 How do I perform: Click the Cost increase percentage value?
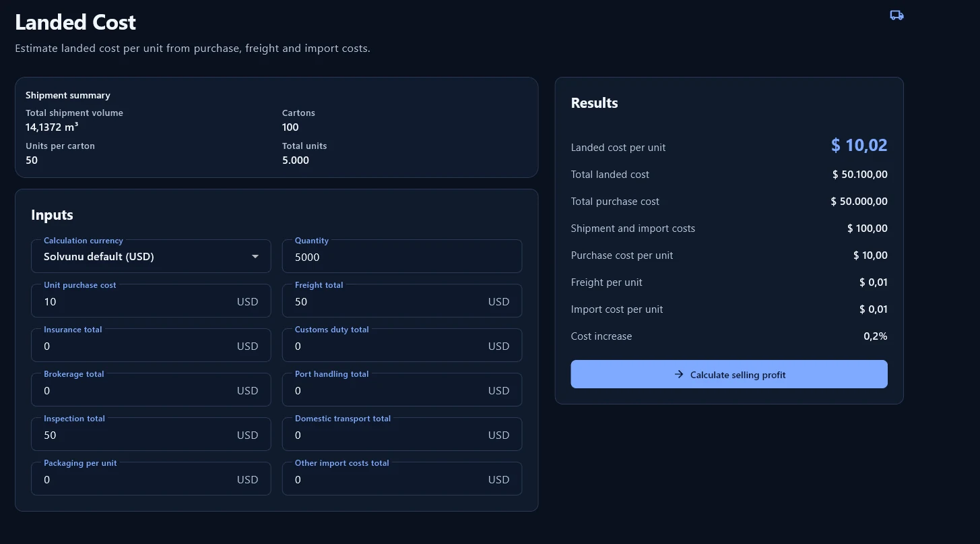pyautogui.click(x=876, y=336)
